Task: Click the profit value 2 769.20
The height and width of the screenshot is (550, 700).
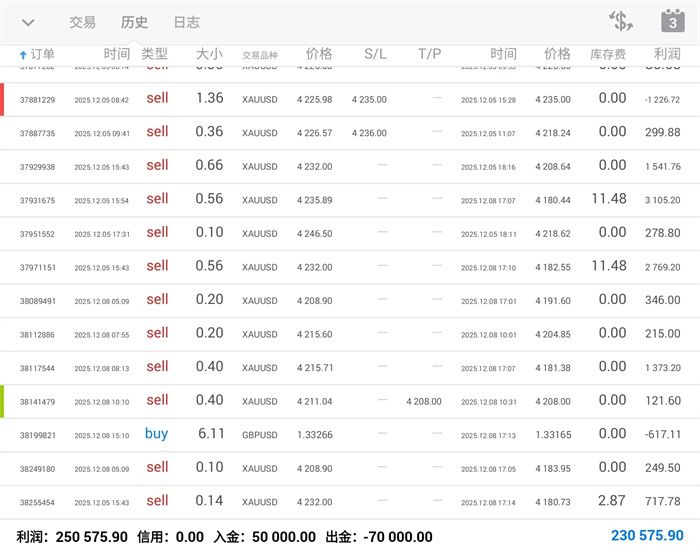Action: point(662,267)
